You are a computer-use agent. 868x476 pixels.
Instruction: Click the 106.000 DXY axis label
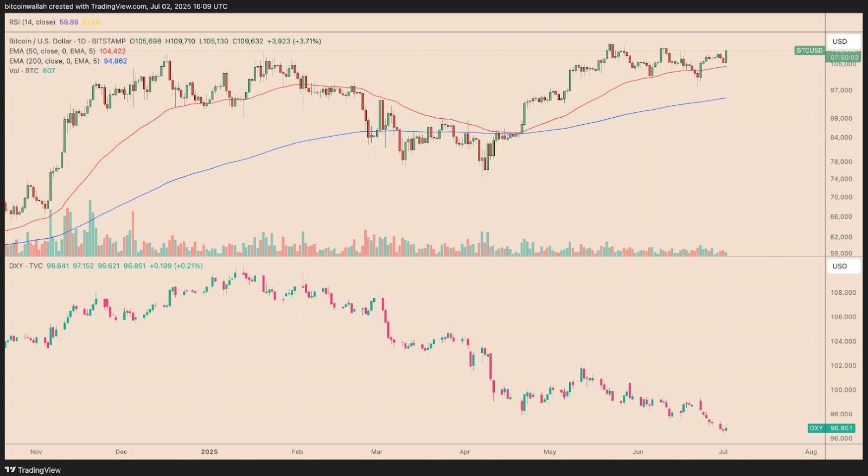pos(843,317)
